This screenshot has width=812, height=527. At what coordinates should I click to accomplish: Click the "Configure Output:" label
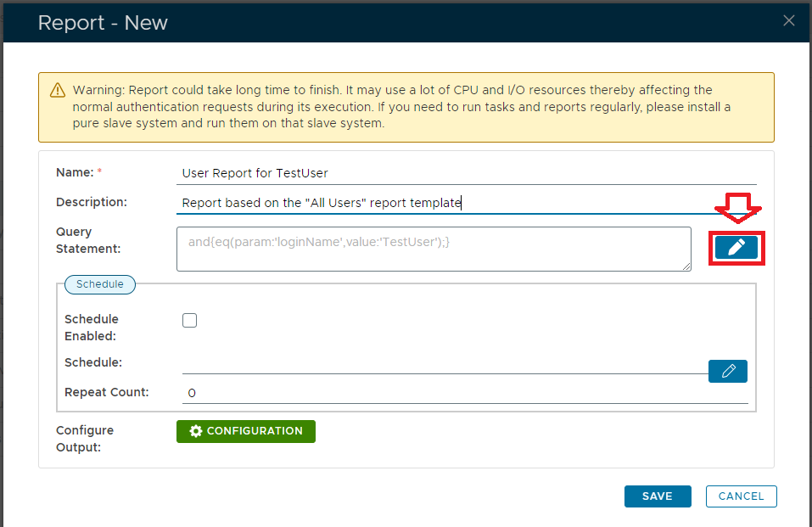pyautogui.click(x=85, y=439)
